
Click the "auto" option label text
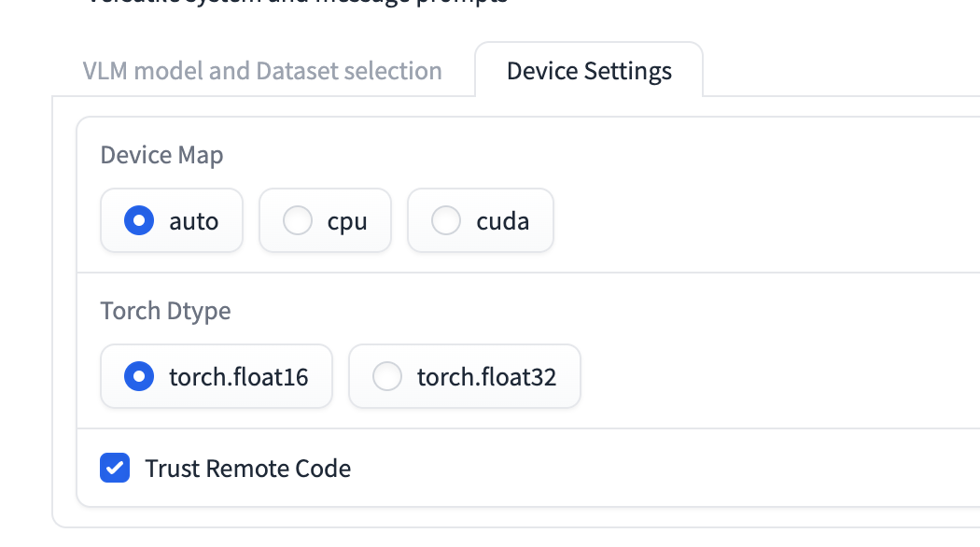click(x=194, y=221)
